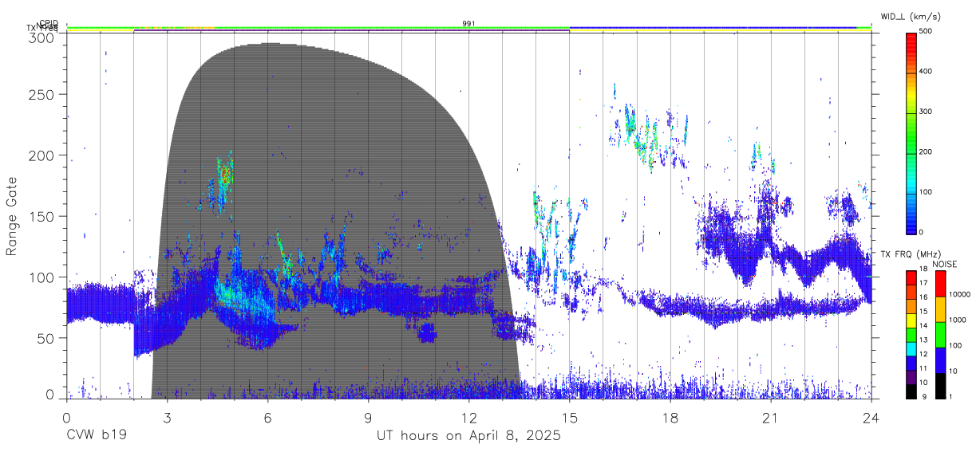Click the 991 CPID value at top
980x452 pixels.
468,23
